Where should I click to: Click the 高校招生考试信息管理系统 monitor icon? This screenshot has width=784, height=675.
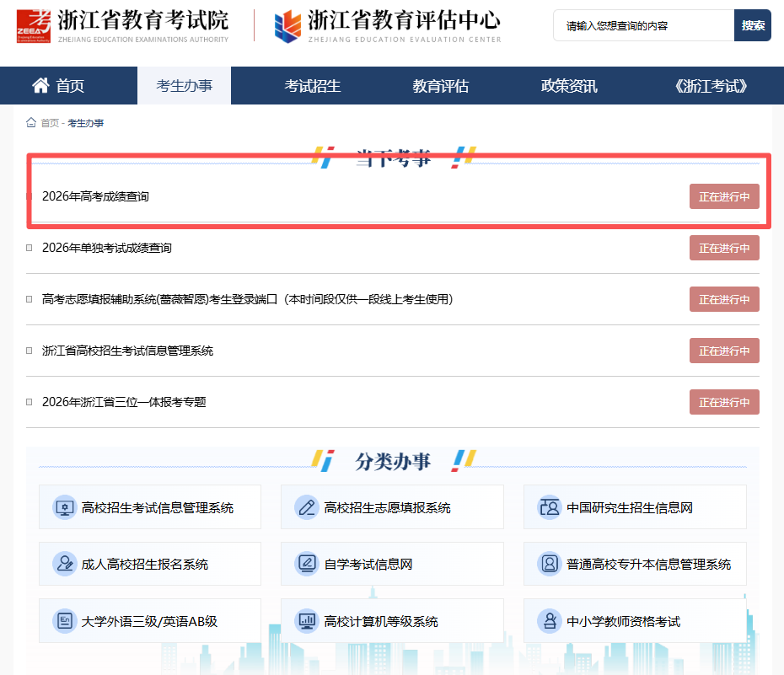tap(65, 507)
